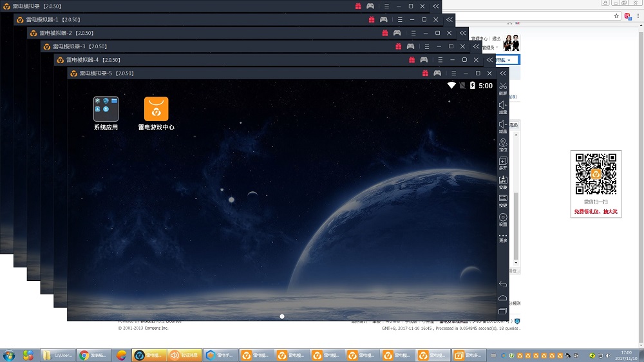Expand the 导航 dropdown on the web page

[507, 60]
